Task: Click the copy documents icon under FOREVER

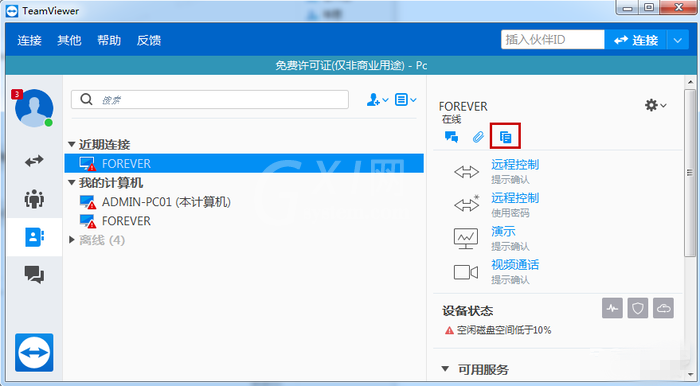Action: tap(505, 137)
